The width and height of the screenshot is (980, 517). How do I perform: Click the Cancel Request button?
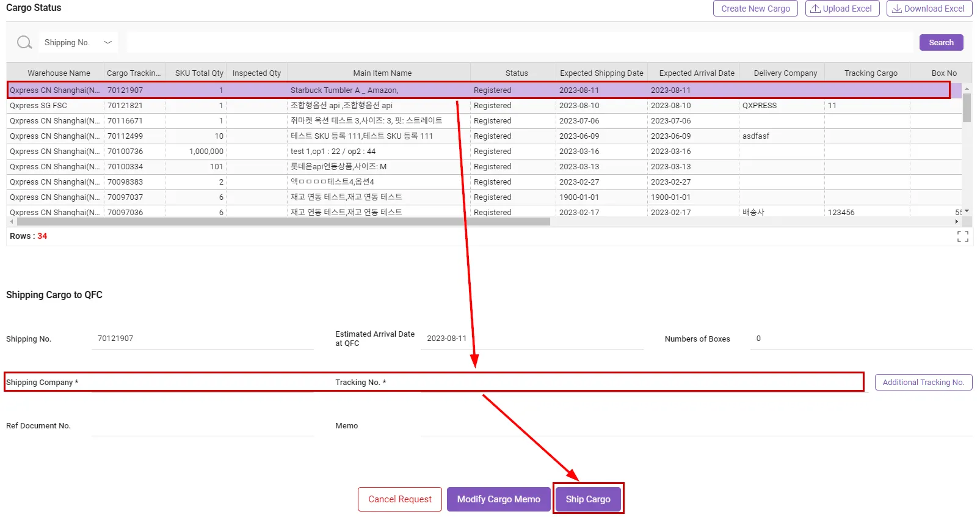point(400,499)
